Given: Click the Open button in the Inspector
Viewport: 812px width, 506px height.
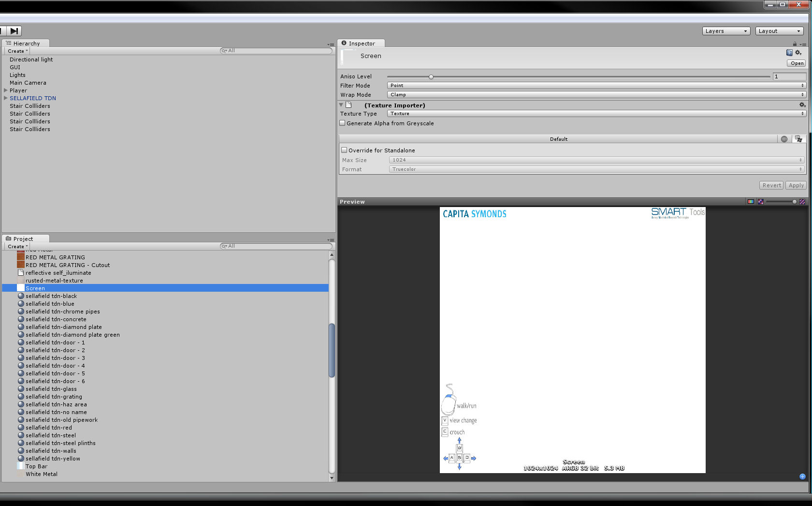Looking at the screenshot, I should 796,63.
